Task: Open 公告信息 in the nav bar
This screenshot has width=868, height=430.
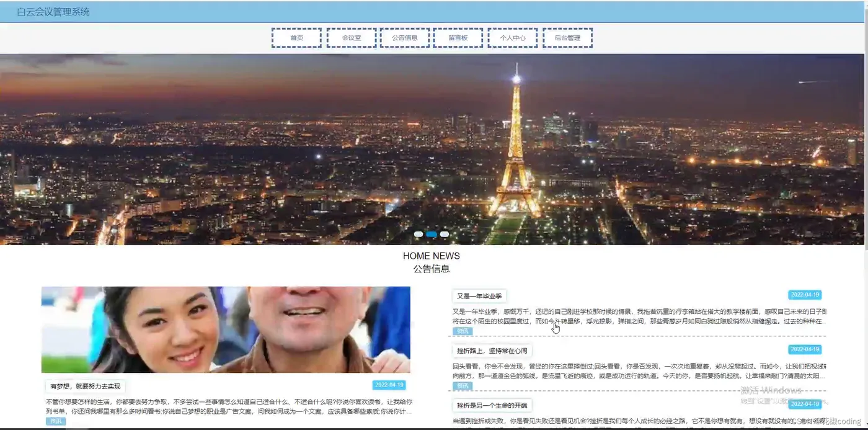Action: (x=404, y=38)
